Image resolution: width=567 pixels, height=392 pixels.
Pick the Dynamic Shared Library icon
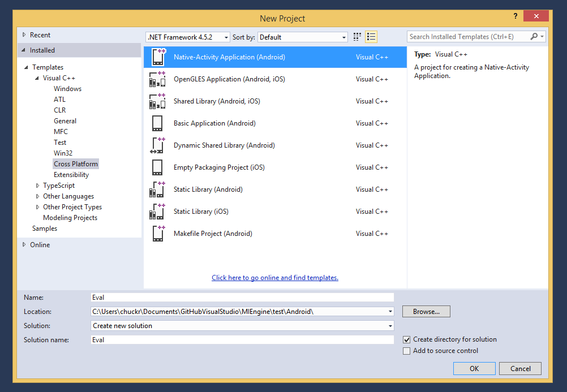coord(157,145)
